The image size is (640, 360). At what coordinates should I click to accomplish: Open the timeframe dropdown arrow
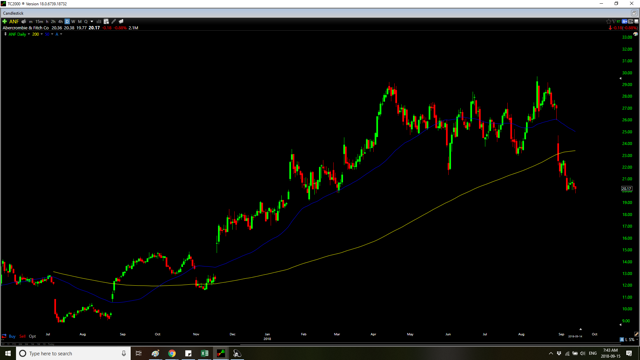(x=92, y=21)
